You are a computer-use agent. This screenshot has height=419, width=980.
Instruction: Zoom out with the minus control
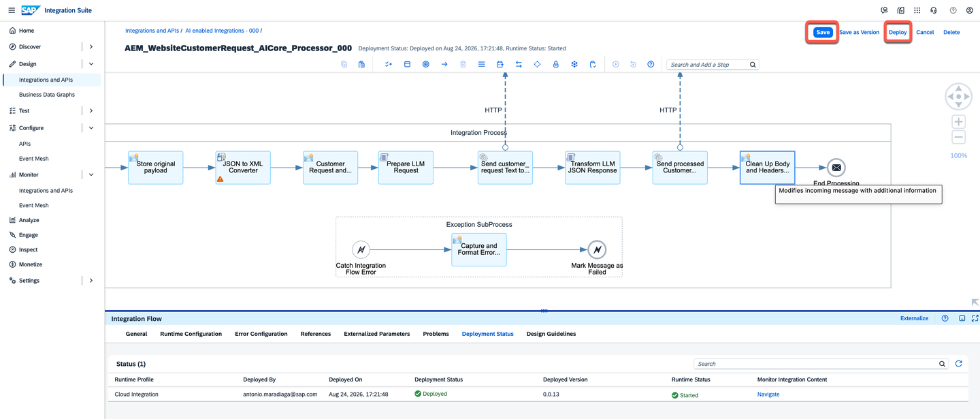pos(958,137)
